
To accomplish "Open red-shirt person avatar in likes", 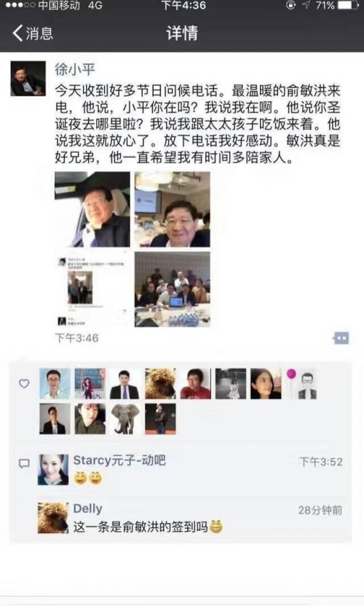I will [196, 384].
